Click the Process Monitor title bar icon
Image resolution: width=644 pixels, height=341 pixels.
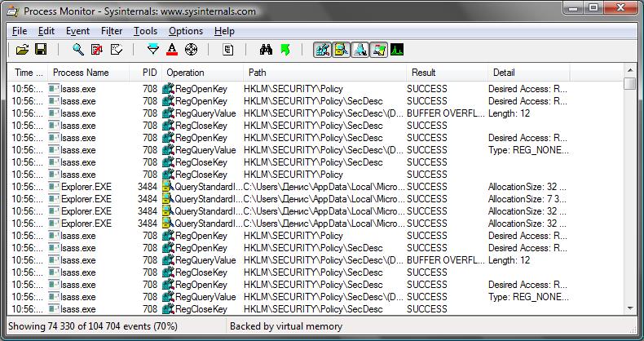[13, 11]
